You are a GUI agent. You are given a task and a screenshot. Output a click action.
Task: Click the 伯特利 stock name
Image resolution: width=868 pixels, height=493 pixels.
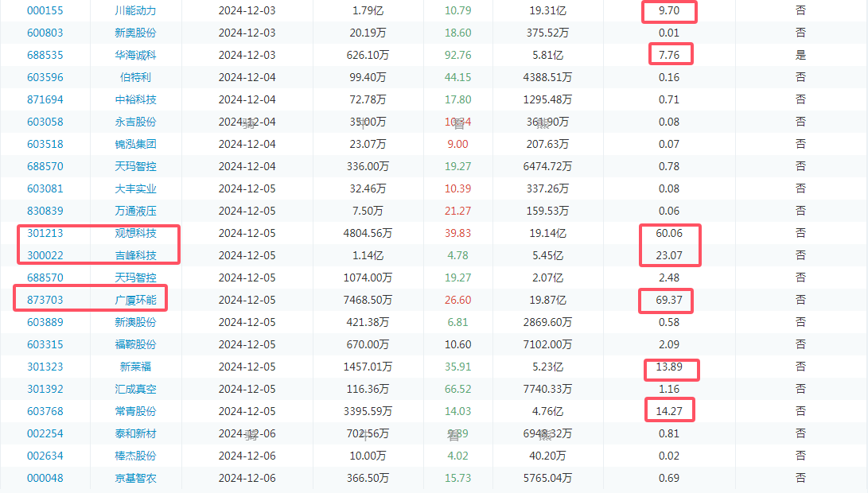(135, 77)
